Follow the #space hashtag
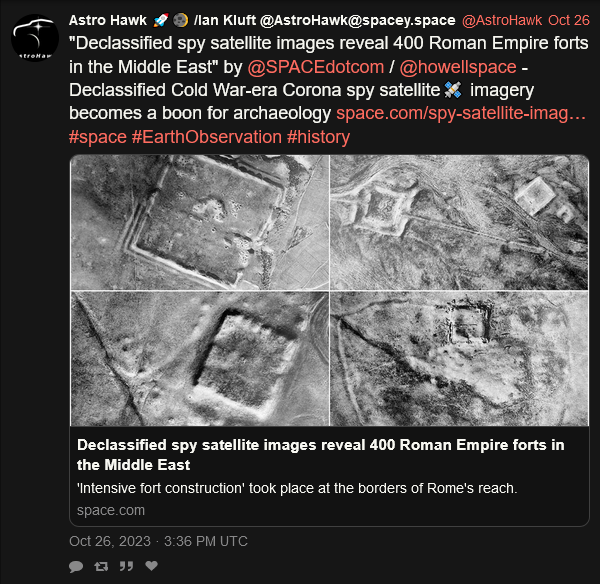This screenshot has width=600, height=584. pos(98,137)
